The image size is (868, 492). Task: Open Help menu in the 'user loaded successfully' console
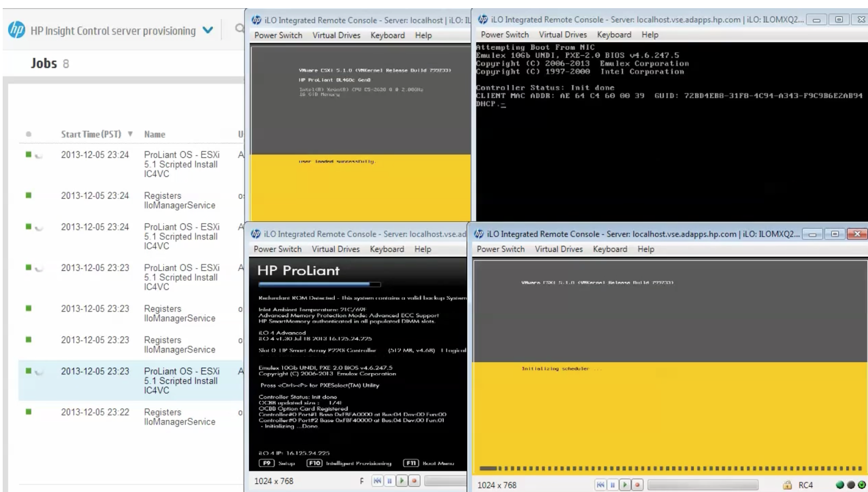[424, 35]
